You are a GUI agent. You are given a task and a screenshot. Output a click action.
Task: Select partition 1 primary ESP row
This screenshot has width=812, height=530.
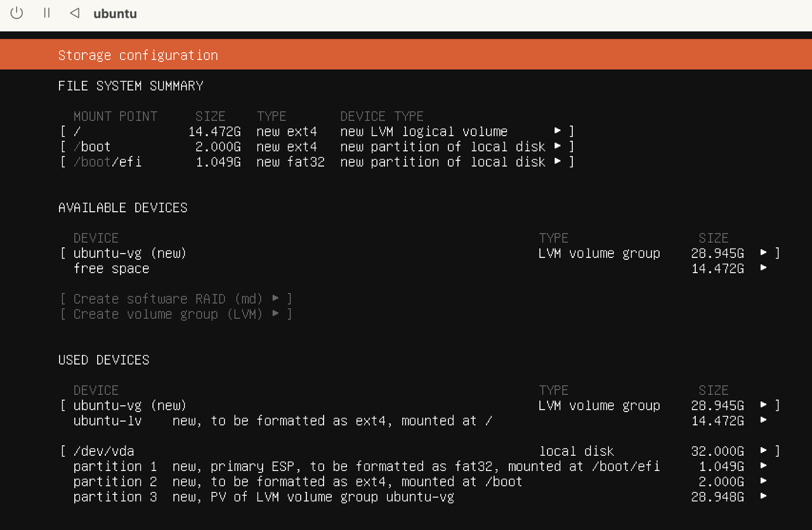point(420,467)
